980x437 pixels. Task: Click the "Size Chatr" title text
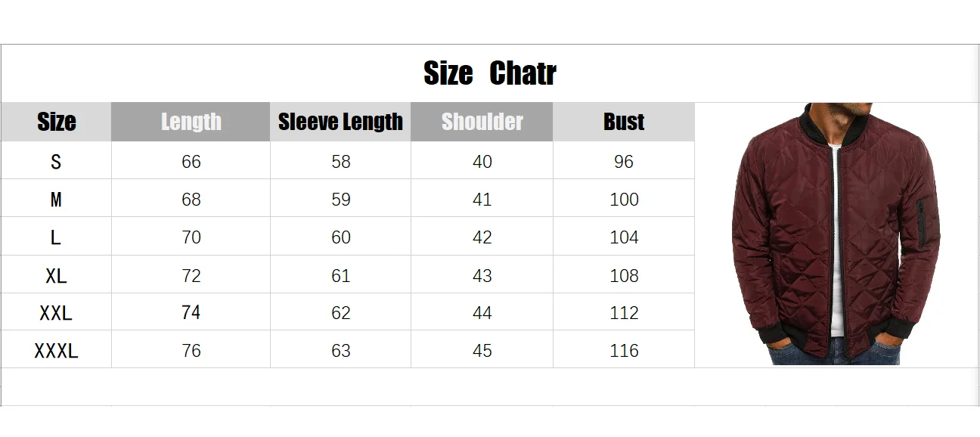[x=490, y=73]
